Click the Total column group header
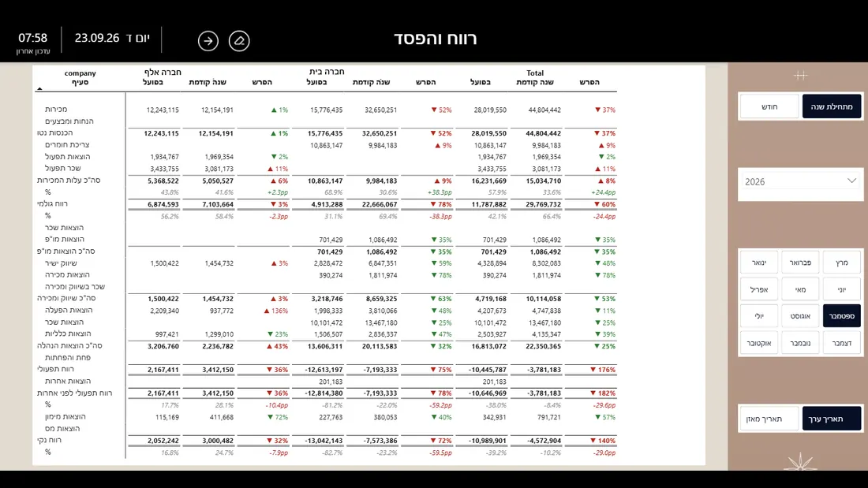The image size is (868, 488). tap(535, 73)
